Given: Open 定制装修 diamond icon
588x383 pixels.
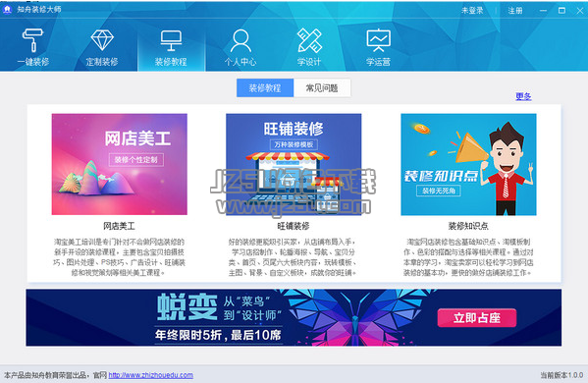Looking at the screenshot, I should [102, 40].
